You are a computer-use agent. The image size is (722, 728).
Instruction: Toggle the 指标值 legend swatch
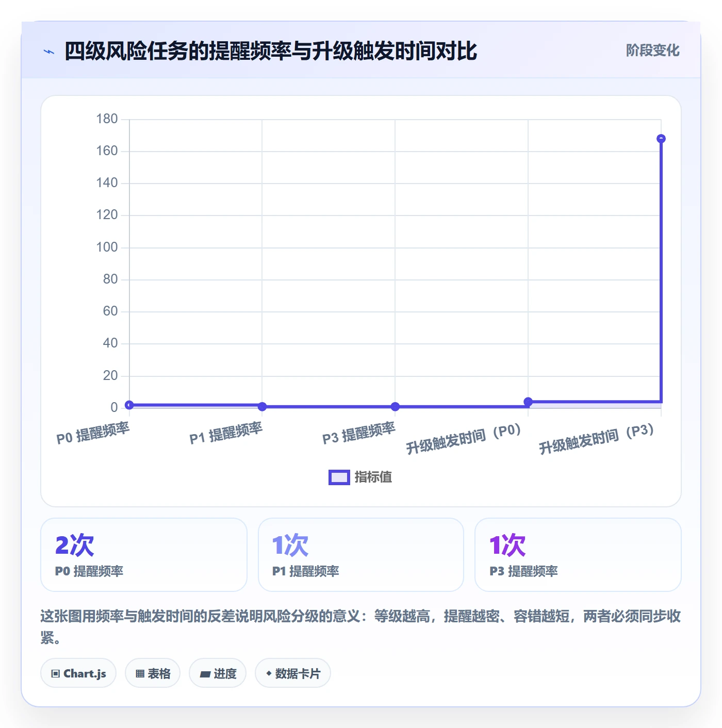click(x=339, y=477)
